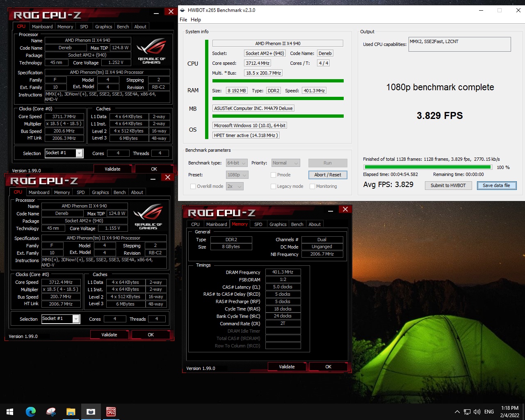Click the CAS# Latency 5.0 clocks field
This screenshot has height=420, width=525.
click(283, 287)
